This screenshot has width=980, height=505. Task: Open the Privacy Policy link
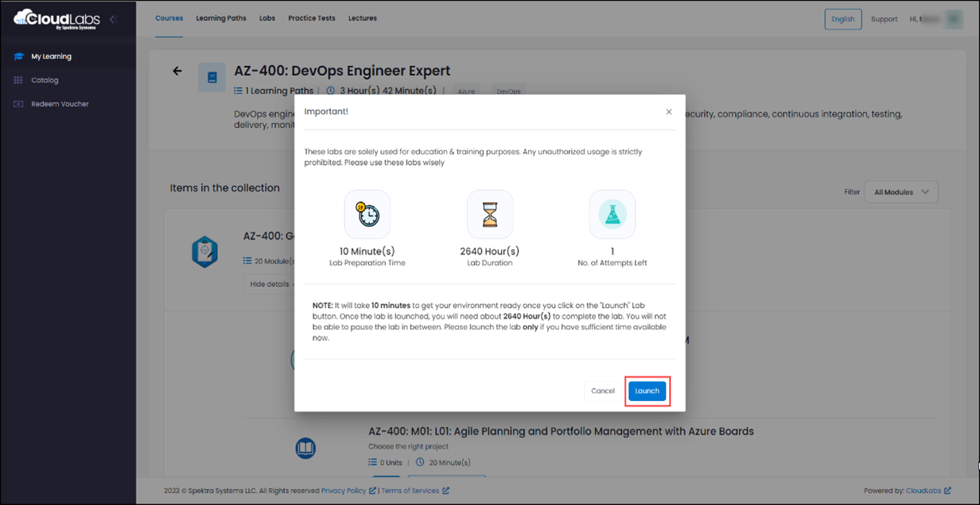point(344,491)
